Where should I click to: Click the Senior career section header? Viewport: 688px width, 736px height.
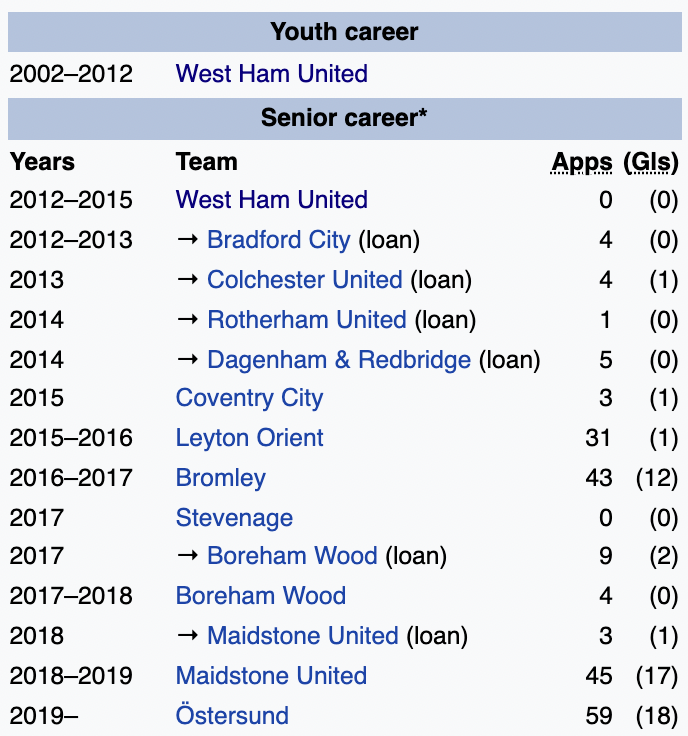[344, 118]
